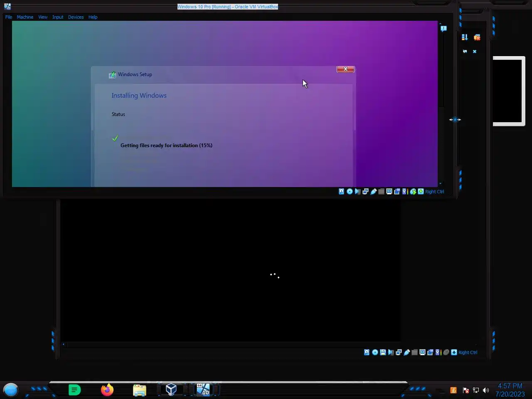Click virtualization 'V' indicator in rear VM status bar
This screenshot has height=399, width=532.
pyautogui.click(x=438, y=352)
